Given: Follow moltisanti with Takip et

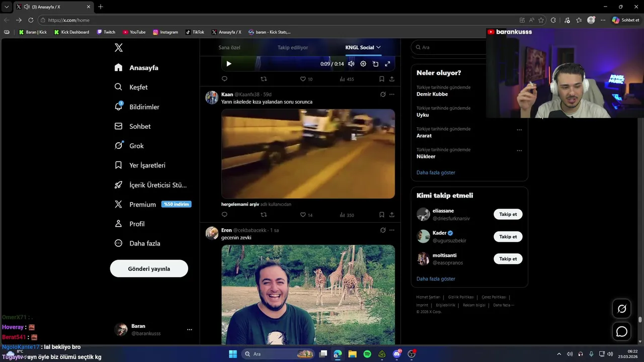Looking at the screenshot, I should coord(508,258).
